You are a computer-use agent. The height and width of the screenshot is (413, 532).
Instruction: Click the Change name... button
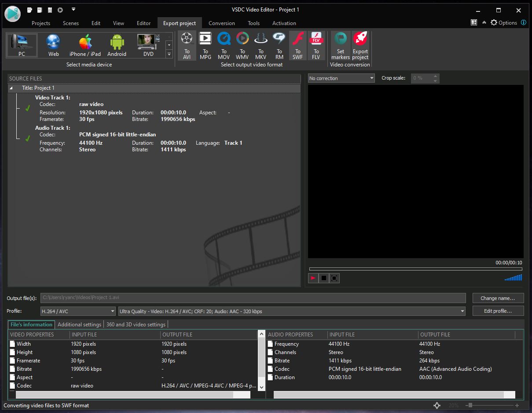tap(498, 298)
